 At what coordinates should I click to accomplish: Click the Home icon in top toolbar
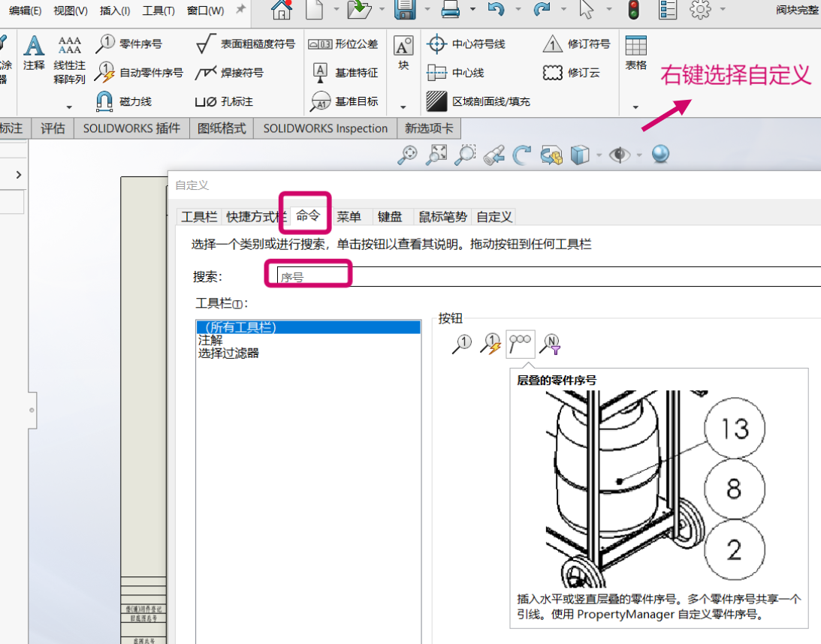[282, 9]
